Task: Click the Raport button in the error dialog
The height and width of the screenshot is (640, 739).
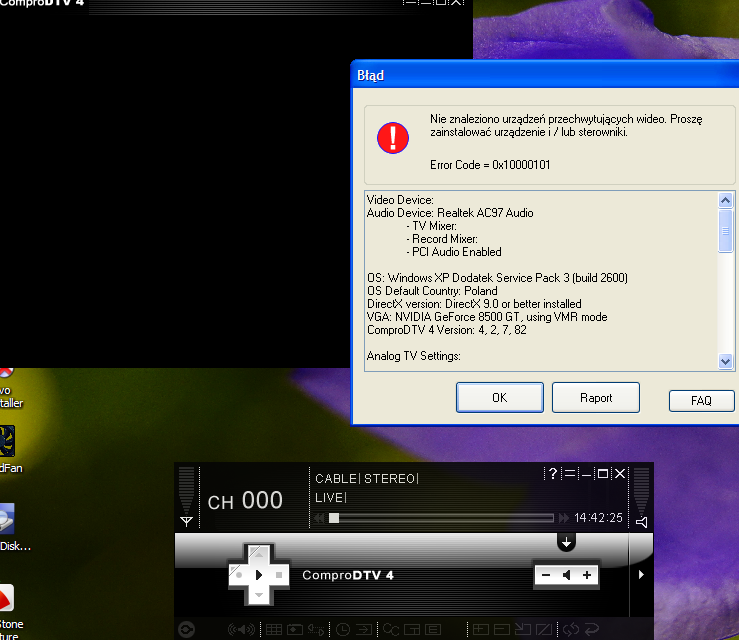Action: point(596,398)
